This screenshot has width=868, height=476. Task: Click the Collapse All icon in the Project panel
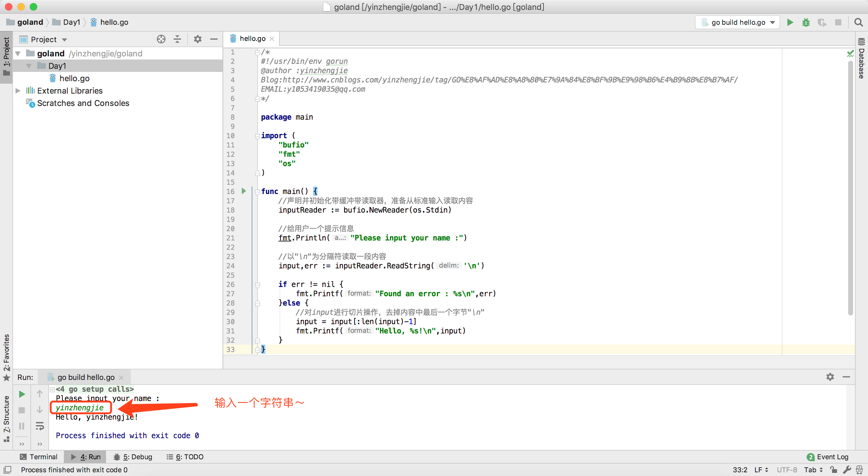(177, 39)
